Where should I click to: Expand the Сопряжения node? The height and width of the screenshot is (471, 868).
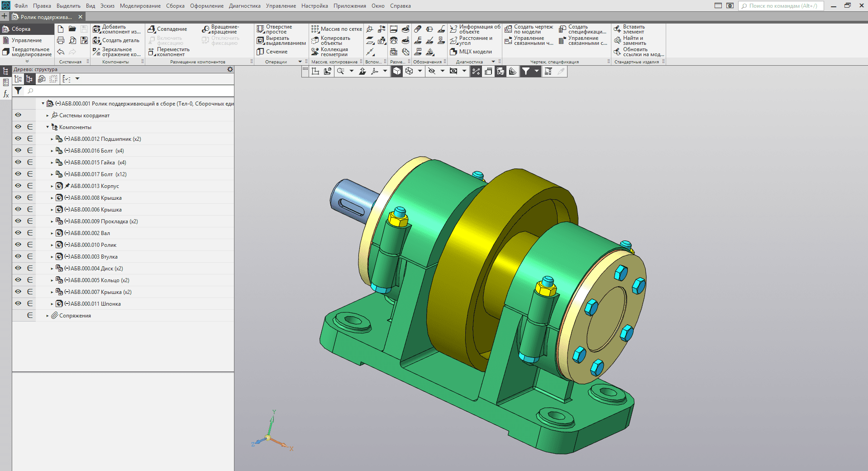(48, 316)
